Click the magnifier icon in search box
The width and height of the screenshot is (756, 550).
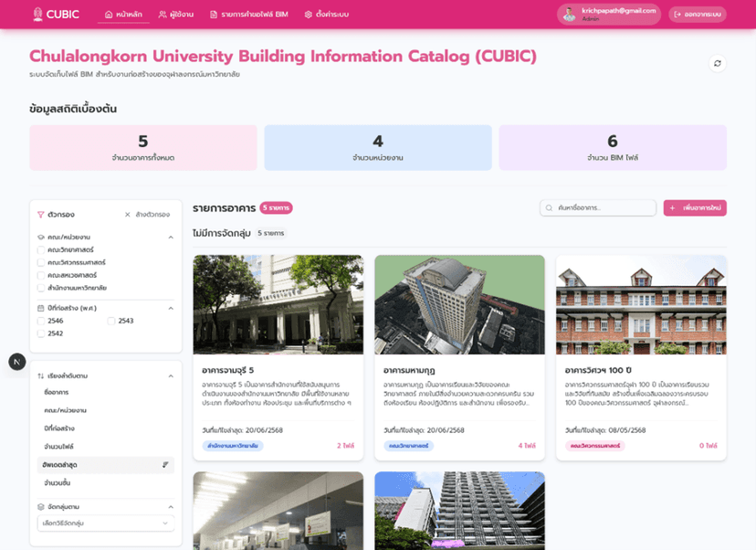coord(549,208)
